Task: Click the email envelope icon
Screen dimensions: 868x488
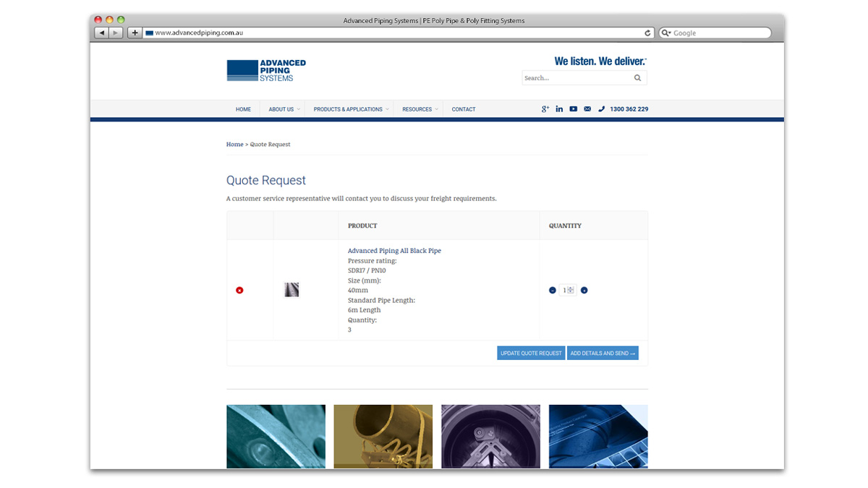Action: coord(587,109)
